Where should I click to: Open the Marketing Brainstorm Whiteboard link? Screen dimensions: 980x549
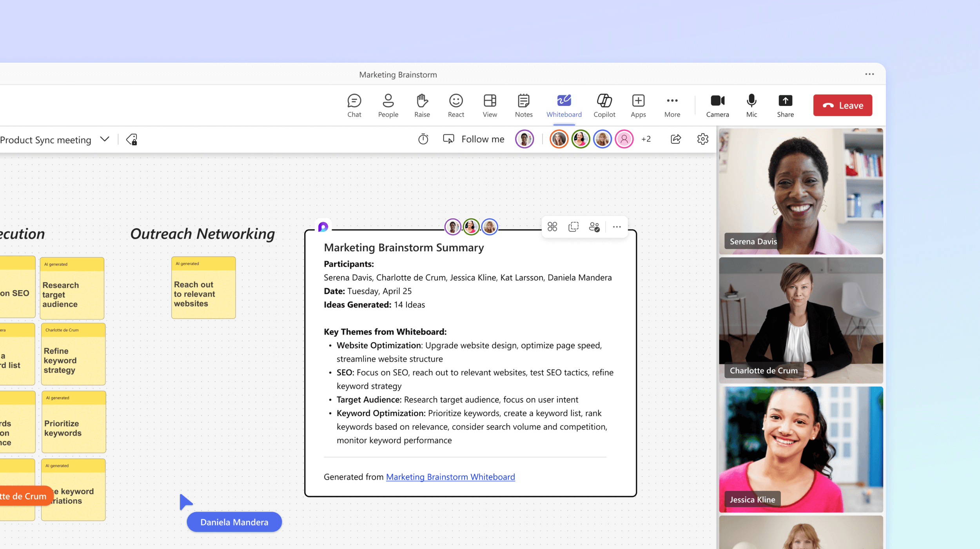[450, 476]
